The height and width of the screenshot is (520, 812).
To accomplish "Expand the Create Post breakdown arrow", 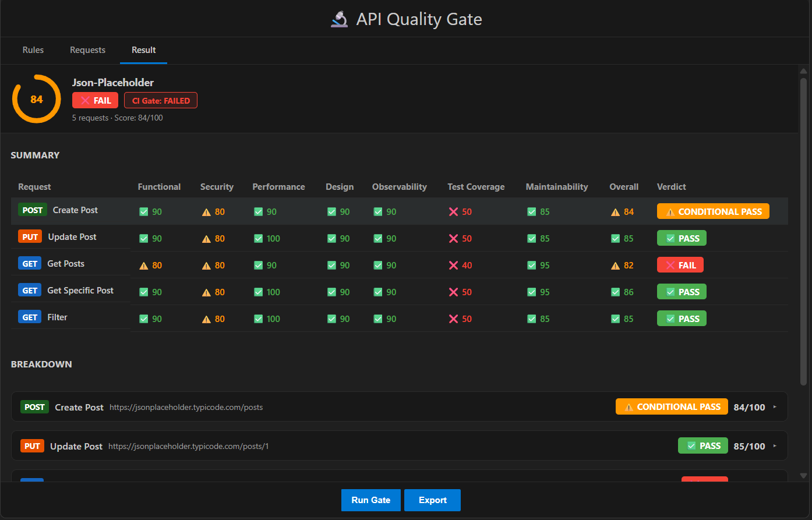I will (x=775, y=407).
